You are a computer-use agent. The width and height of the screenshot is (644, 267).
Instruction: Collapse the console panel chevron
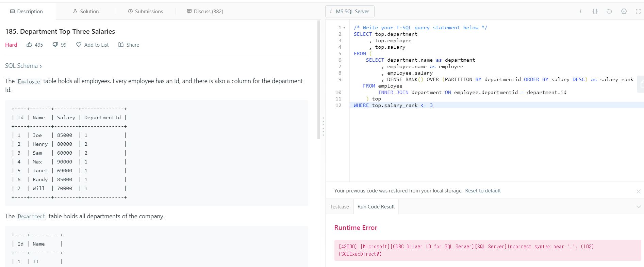638,207
